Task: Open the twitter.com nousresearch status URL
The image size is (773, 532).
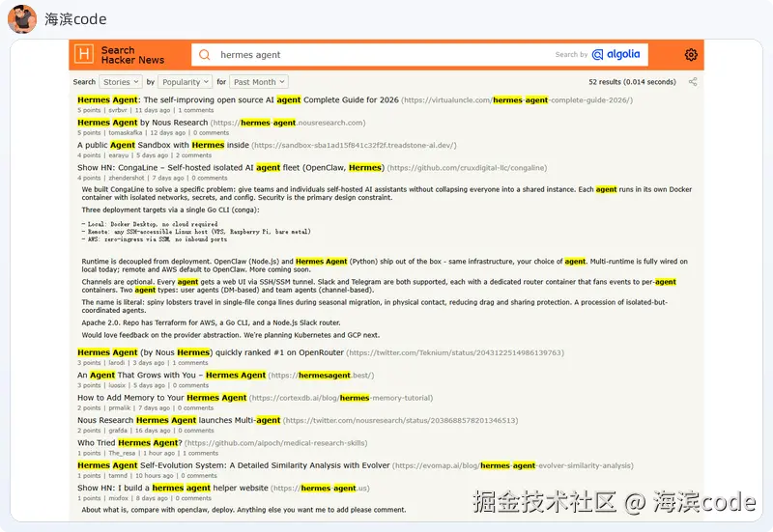Action: coord(401,421)
